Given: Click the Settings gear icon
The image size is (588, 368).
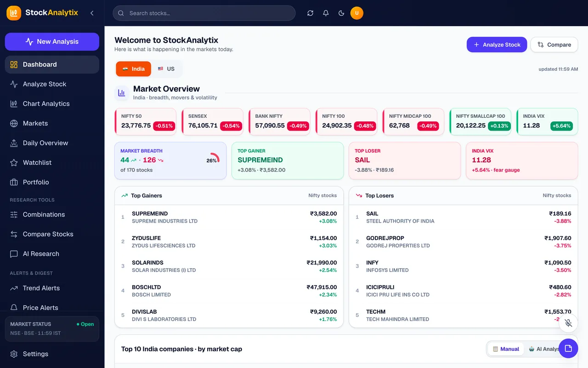Looking at the screenshot, I should pyautogui.click(x=14, y=354).
